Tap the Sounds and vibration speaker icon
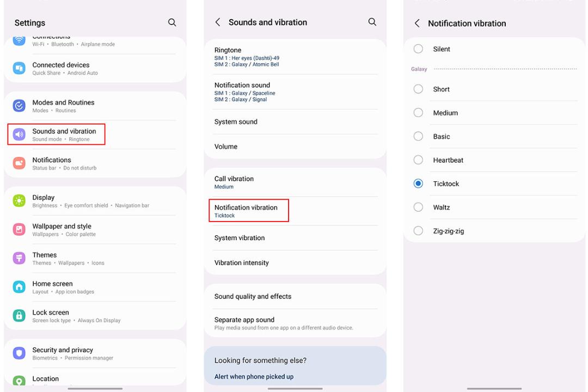Viewport: 588px width, 392px height. pos(19,134)
